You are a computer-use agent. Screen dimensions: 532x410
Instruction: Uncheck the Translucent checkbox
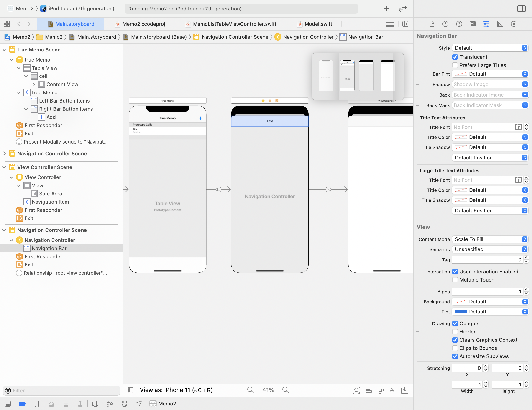(455, 57)
